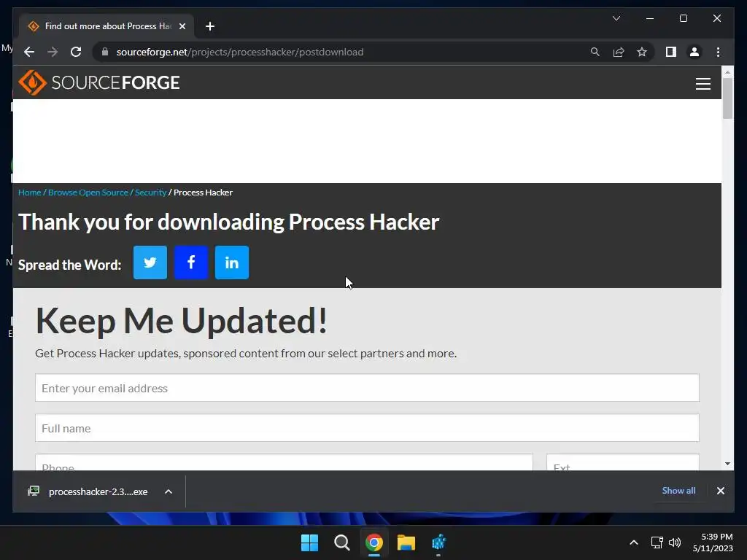Go back to the previous page
Image resolution: width=747 pixels, height=560 pixels.
[29, 52]
